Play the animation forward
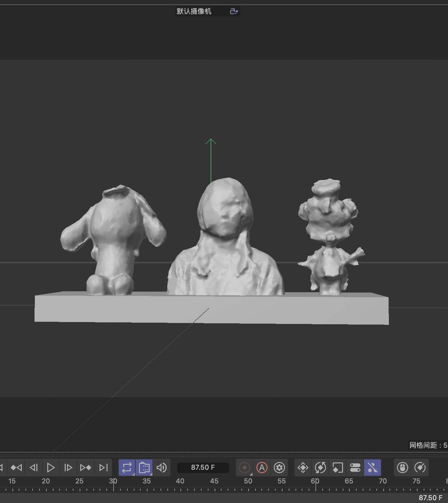448x503 pixels. coord(51,468)
